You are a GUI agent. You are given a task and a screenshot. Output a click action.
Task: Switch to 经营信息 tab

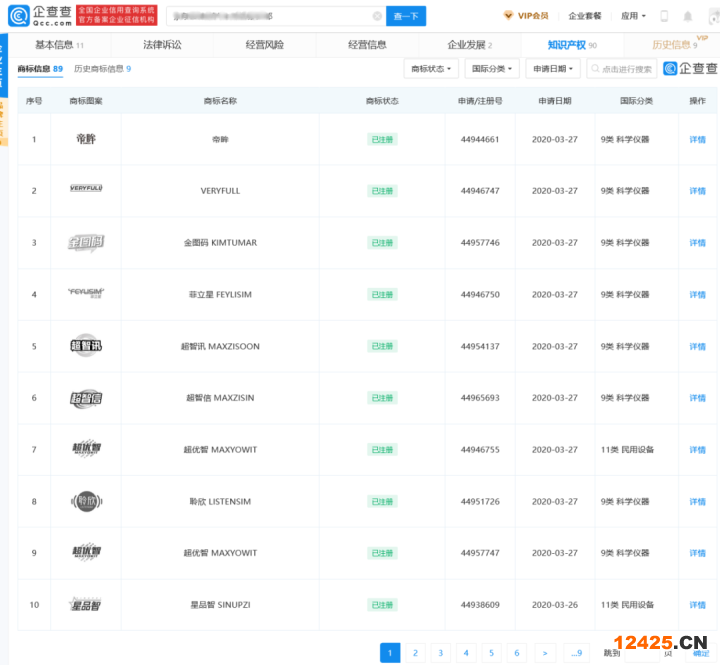367,45
